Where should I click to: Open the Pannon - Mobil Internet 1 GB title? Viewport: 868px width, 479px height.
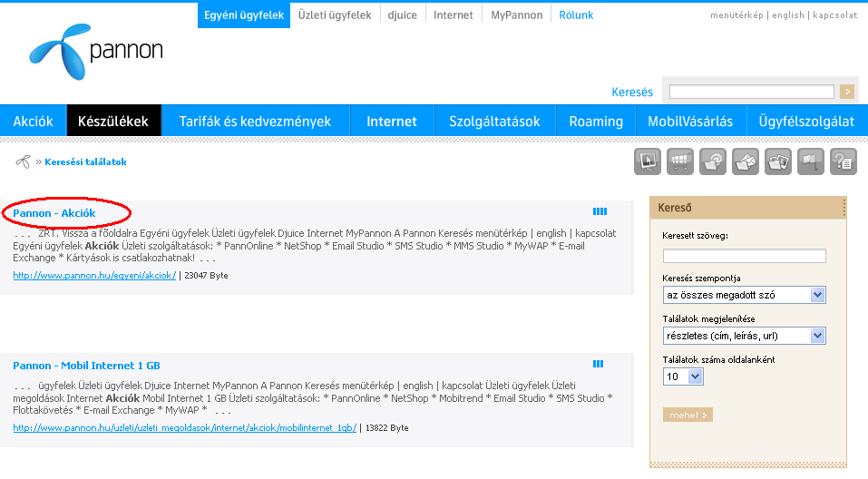[86, 366]
